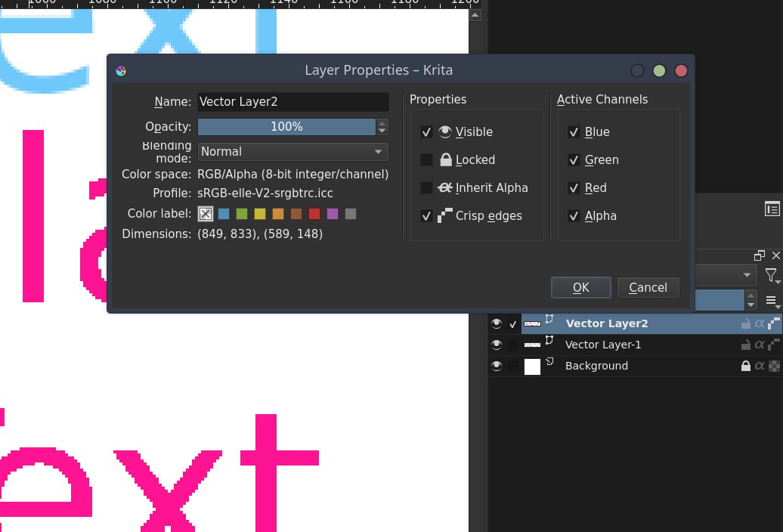Viewport: 783px width, 532px height.
Task: Choose the red color label
Action: pos(314,214)
